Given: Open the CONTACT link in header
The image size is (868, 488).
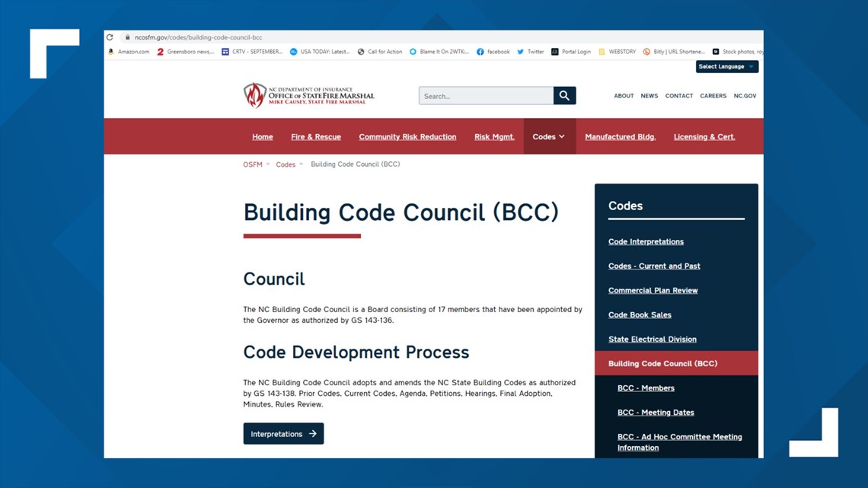Looking at the screenshot, I should coord(679,96).
